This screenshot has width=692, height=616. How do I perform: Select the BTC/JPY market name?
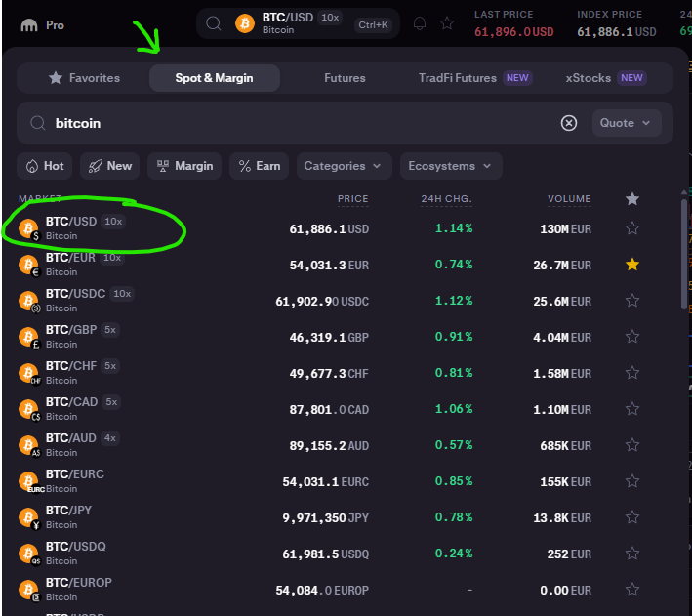point(68,511)
